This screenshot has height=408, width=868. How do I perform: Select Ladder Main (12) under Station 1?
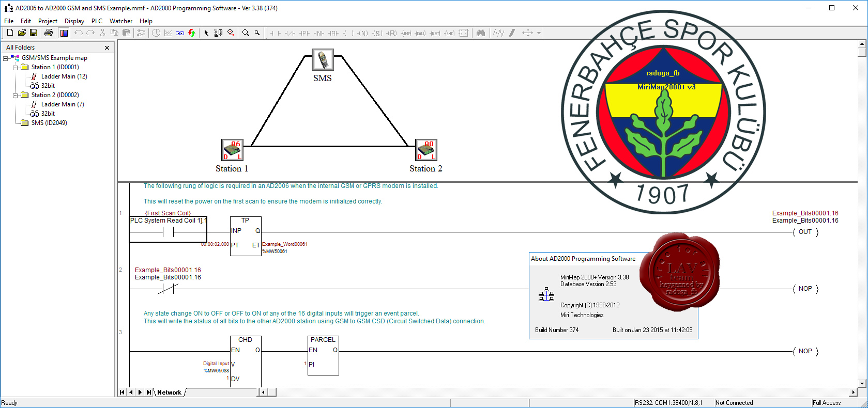tap(64, 76)
